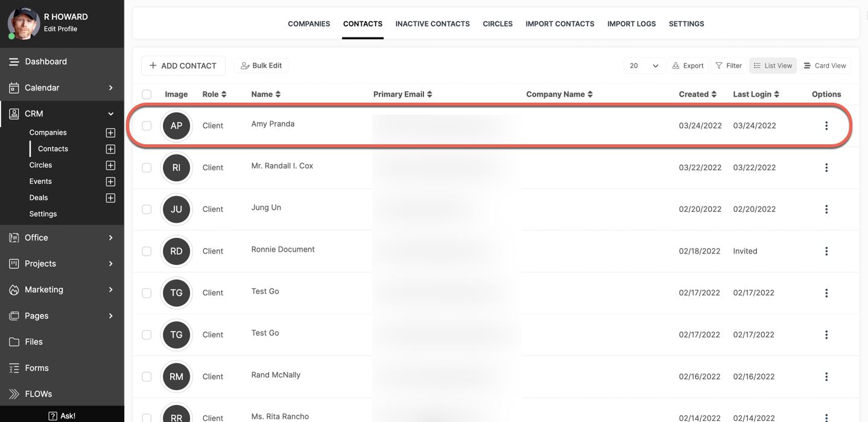868x422 pixels.
Task: Add a new event via plus icon
Action: coord(110,182)
